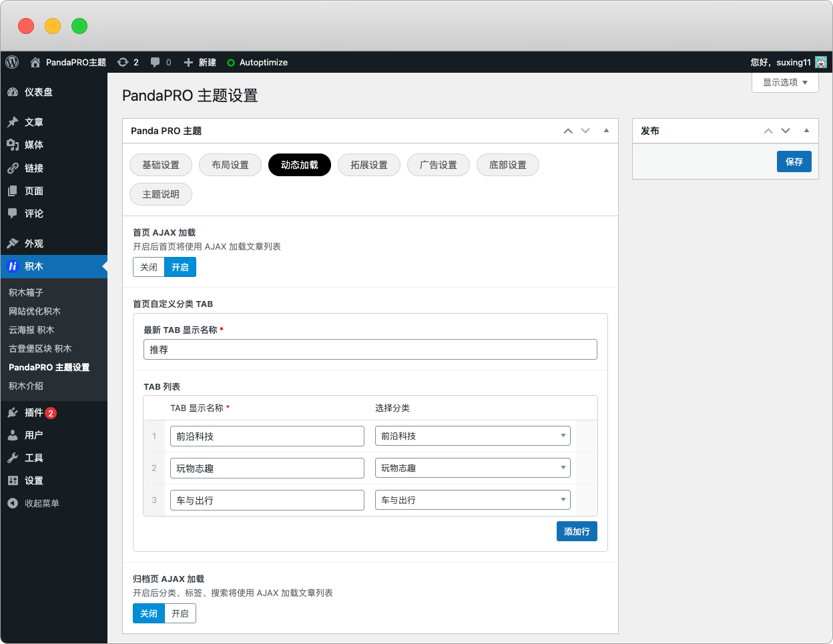Click 添加行 to add a row
833x644 pixels.
(577, 531)
